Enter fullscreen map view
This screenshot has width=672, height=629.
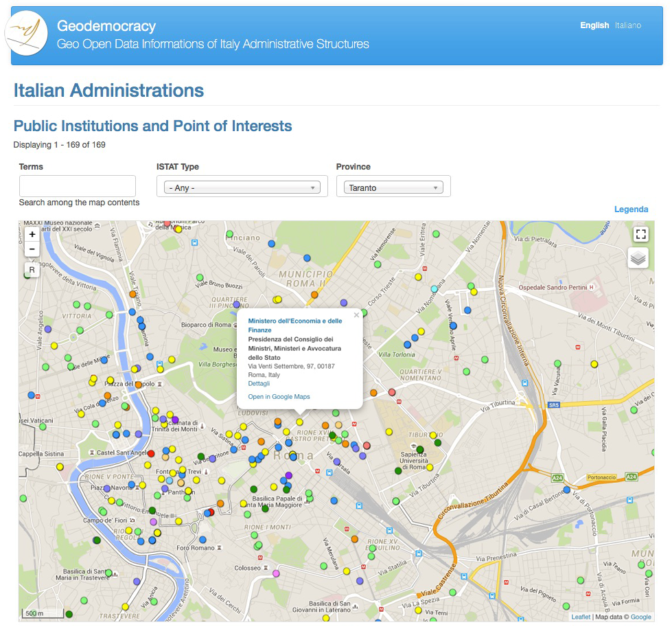640,234
